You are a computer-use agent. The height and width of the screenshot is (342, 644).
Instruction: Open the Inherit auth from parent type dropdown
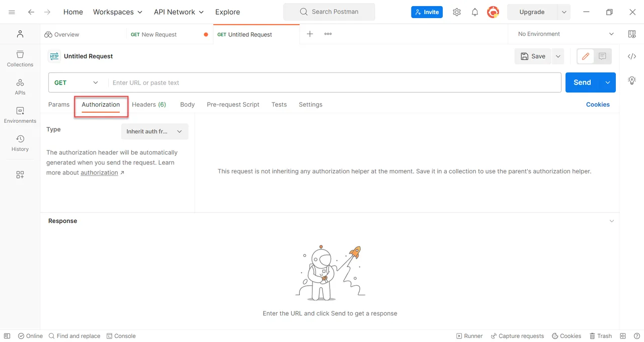click(x=154, y=131)
